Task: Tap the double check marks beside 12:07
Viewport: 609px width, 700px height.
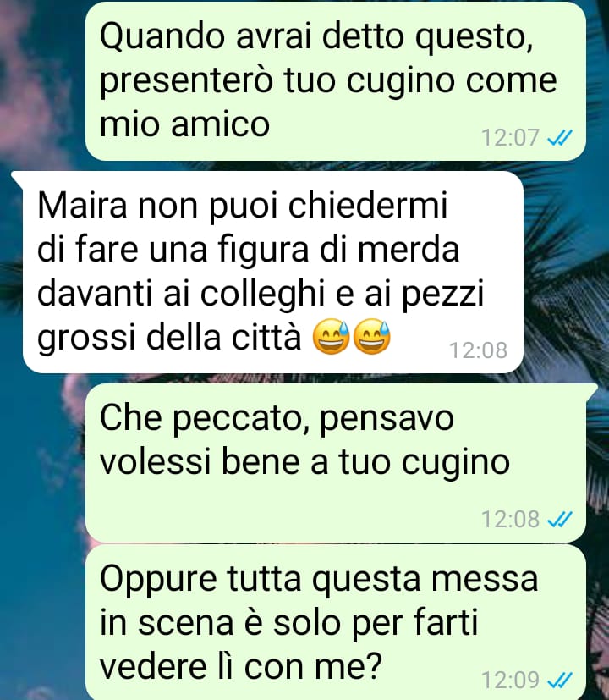Action: coord(559,137)
